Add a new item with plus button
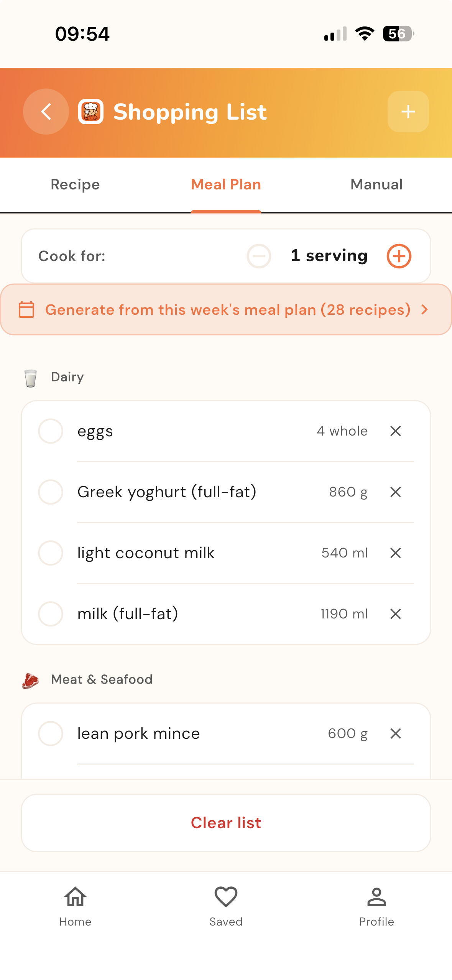452x980 pixels. (x=408, y=112)
